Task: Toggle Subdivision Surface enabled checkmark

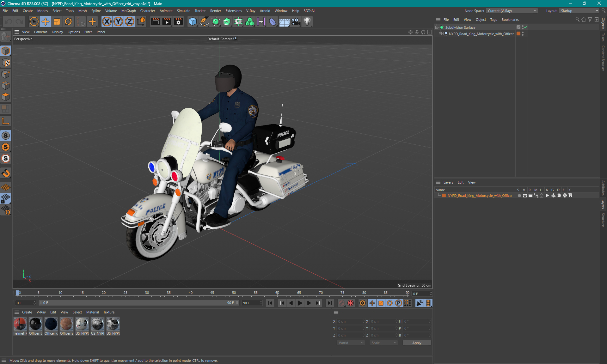Action: coord(526,27)
